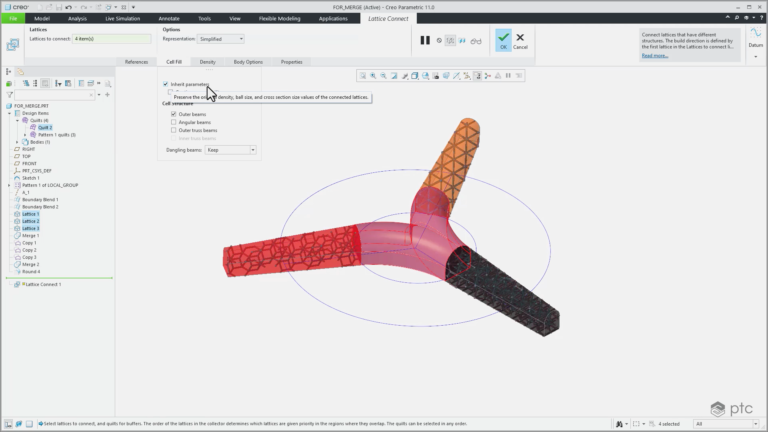
Task: Click the glasses verify-preview icon
Action: pos(476,41)
